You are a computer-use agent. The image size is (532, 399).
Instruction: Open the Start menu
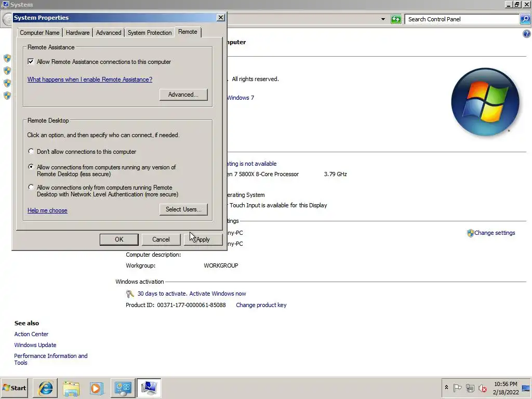pos(14,388)
